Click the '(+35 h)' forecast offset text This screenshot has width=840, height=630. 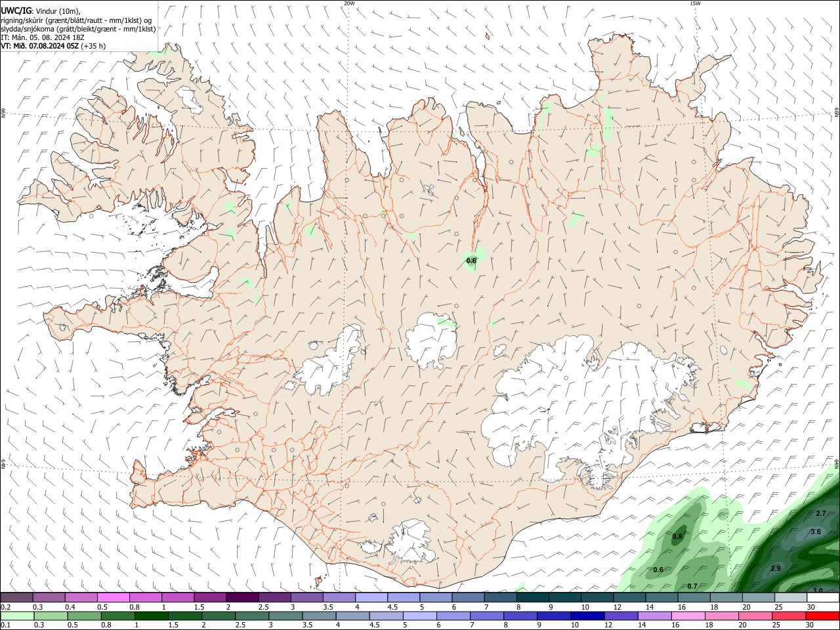click(x=94, y=46)
